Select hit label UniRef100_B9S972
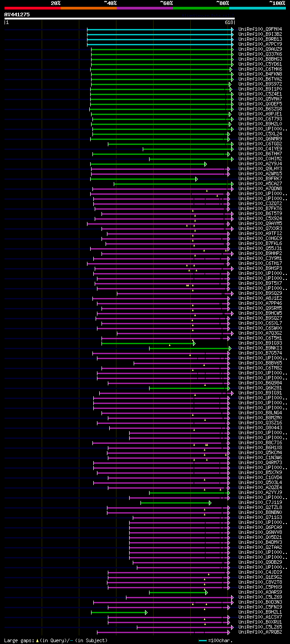The width and height of the screenshot is (290, 644). click(260, 84)
